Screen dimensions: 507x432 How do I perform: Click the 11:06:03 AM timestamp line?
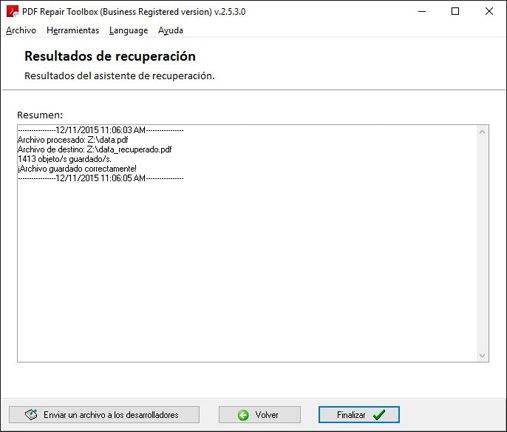coord(100,130)
